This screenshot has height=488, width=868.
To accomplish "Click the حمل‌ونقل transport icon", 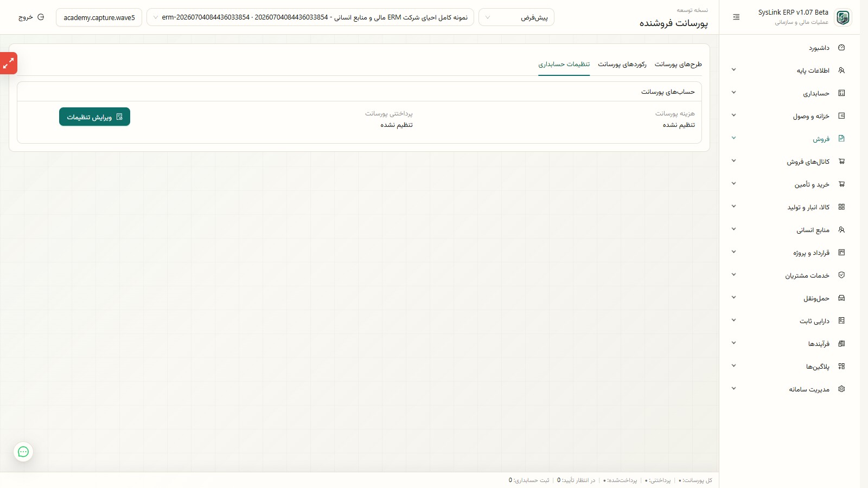I will (x=841, y=298).
